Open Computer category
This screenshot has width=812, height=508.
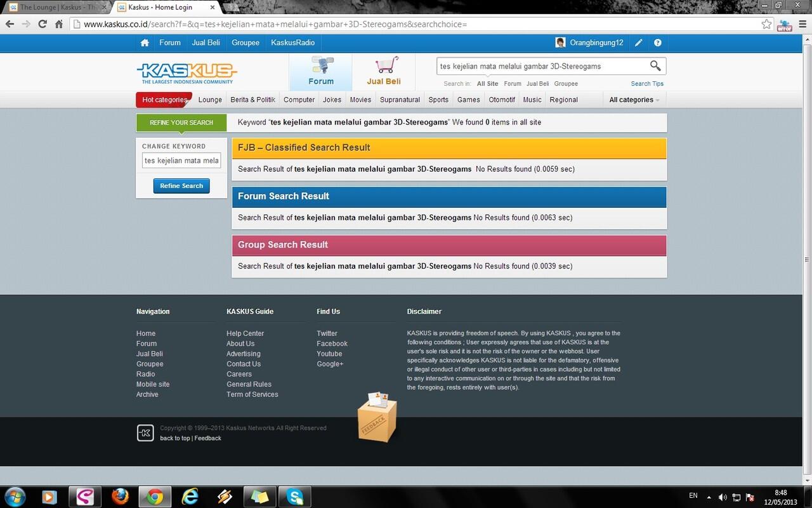[x=299, y=100]
